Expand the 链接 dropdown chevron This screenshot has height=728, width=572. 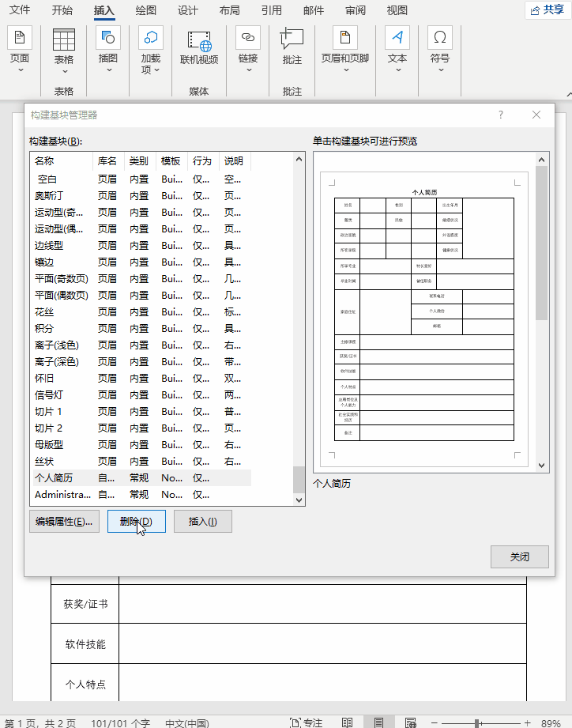click(249, 70)
